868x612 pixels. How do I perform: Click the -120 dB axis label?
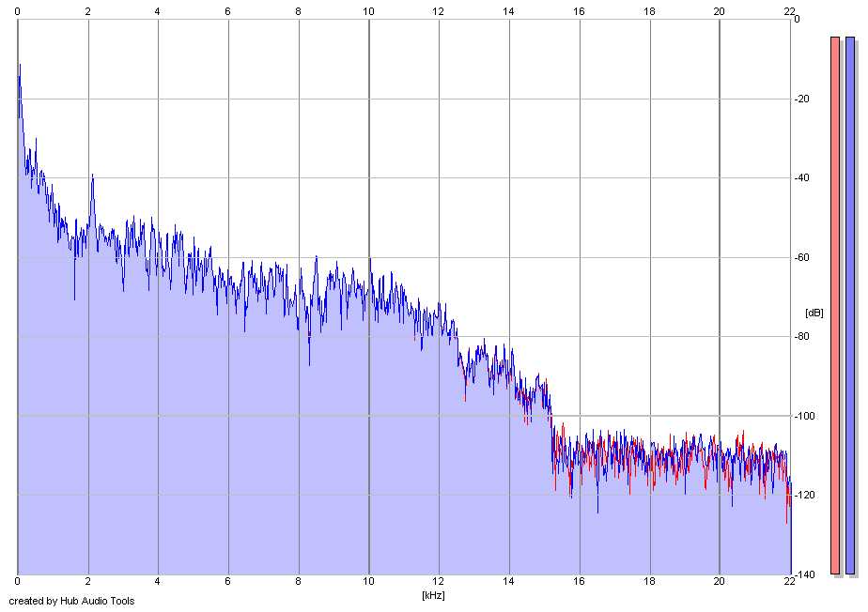(x=804, y=495)
